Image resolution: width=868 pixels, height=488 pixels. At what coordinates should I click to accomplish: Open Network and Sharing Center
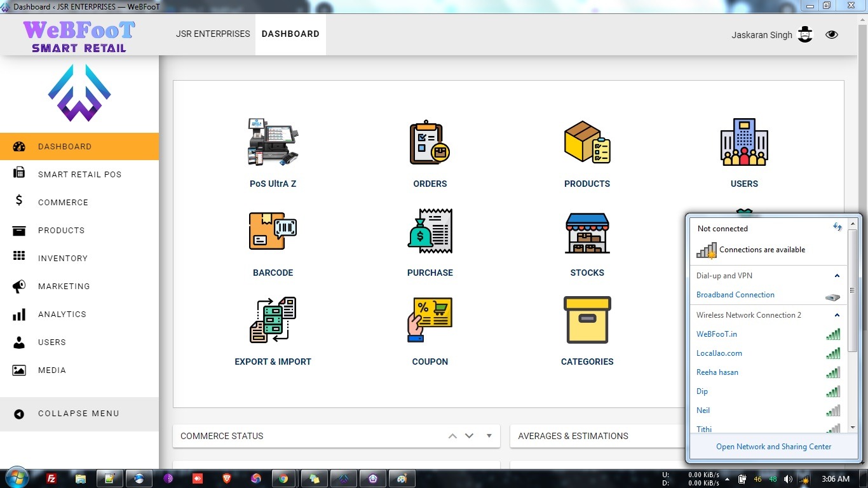(x=773, y=446)
